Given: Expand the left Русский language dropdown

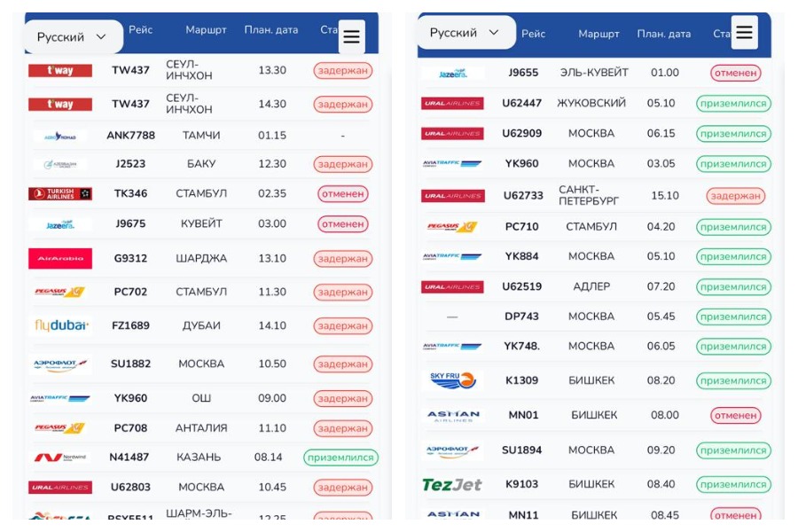Looking at the screenshot, I should [73, 37].
